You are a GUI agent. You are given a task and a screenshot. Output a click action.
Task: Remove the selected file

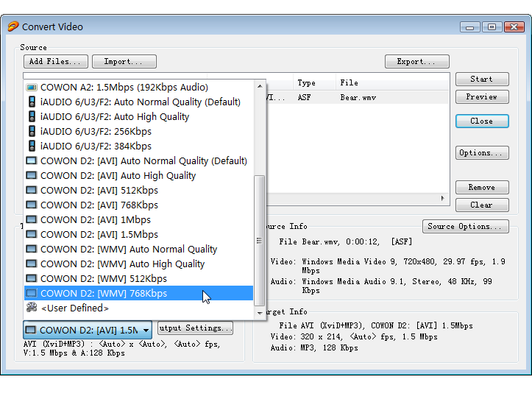tap(482, 188)
